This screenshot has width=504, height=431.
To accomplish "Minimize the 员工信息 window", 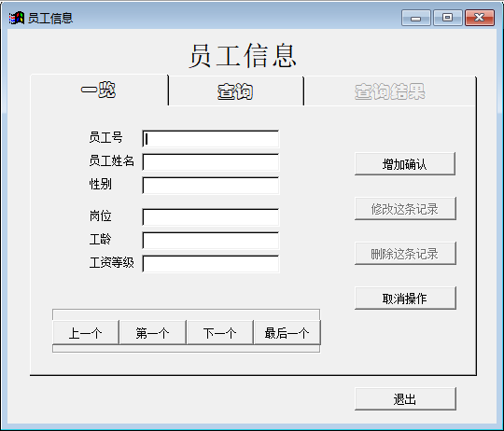I will point(416,18).
